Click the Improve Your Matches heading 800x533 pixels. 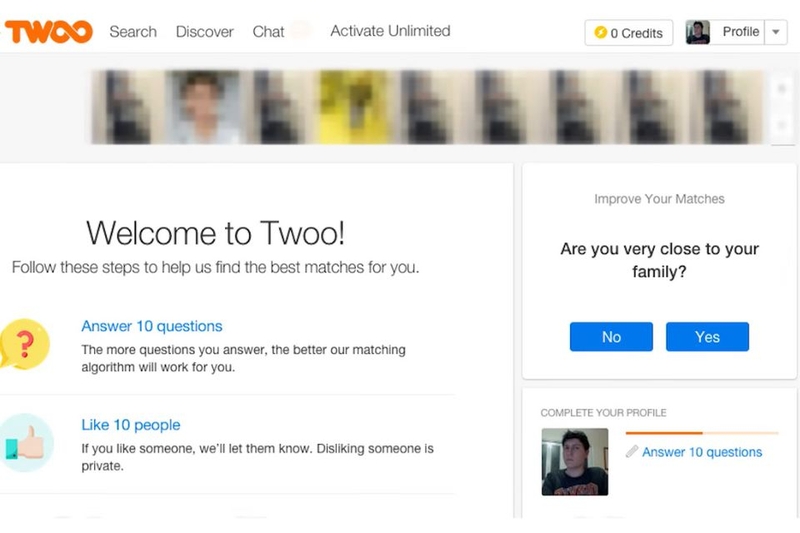(659, 199)
